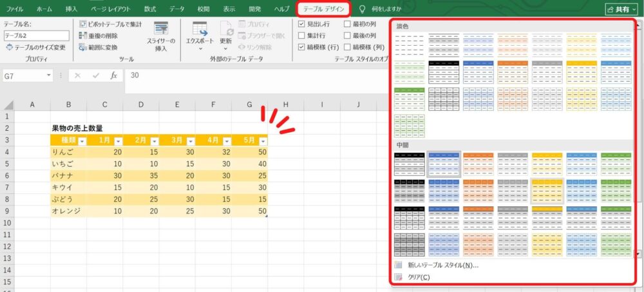
Task: Open the 3月 column filter dropdown
Action: 191,141
